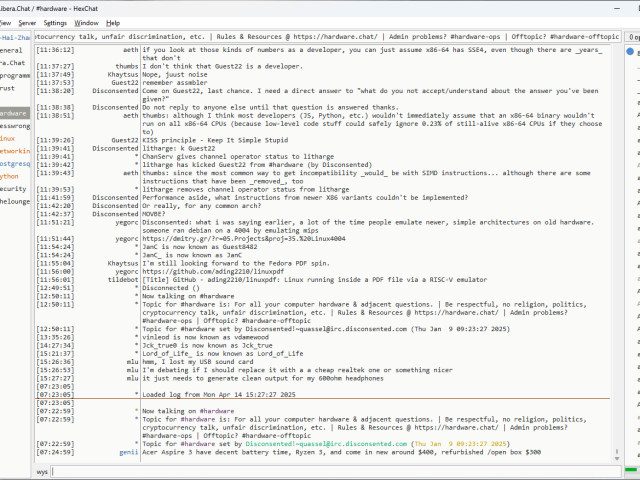Select the first user with blue status dot

(x=631, y=50)
